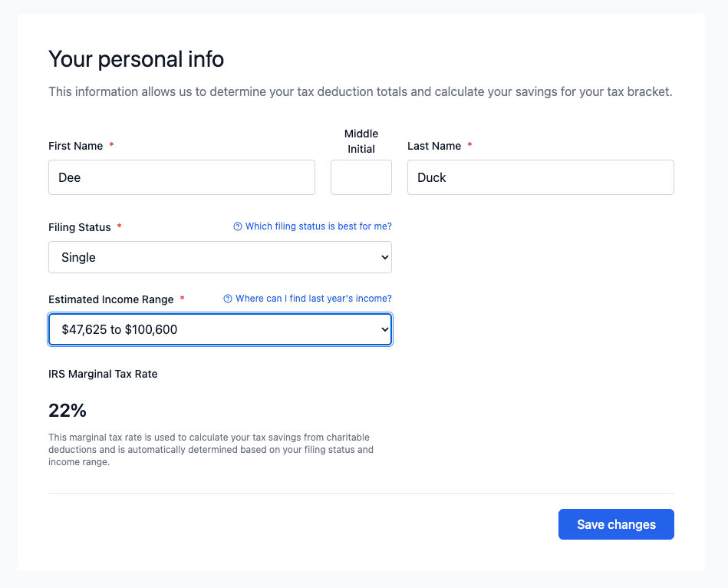Click into the empty Middle Initial field
This screenshot has height=588, width=728.
[361, 177]
